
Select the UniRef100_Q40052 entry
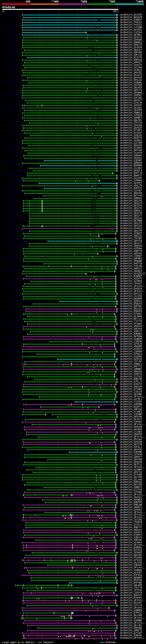click(131, 72)
